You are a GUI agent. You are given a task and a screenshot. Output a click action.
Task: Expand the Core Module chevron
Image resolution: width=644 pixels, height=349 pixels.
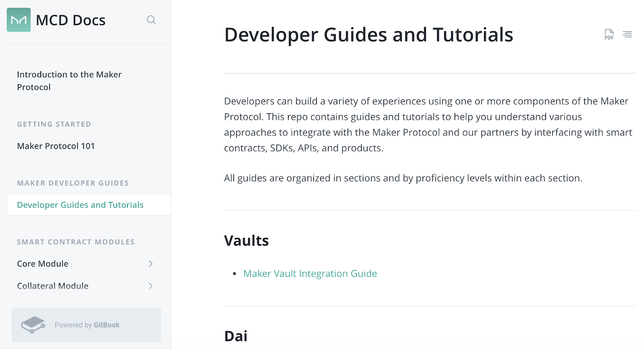(x=150, y=263)
